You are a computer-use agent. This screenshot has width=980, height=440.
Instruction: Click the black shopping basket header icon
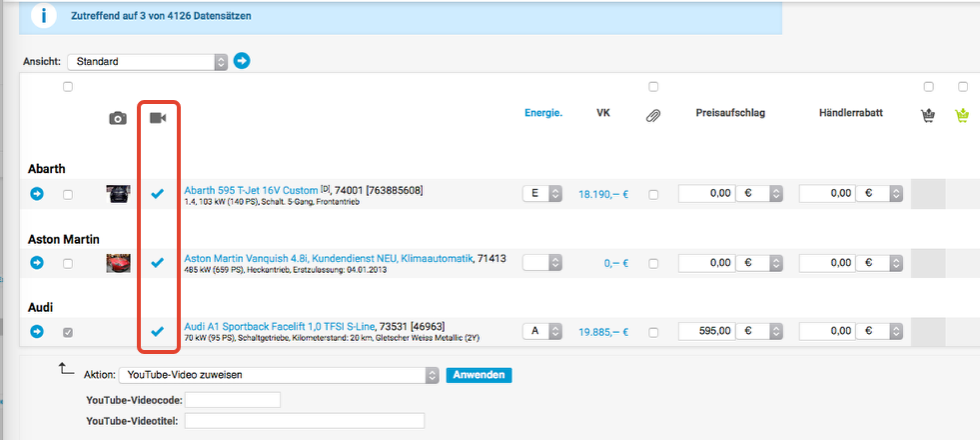(928, 116)
